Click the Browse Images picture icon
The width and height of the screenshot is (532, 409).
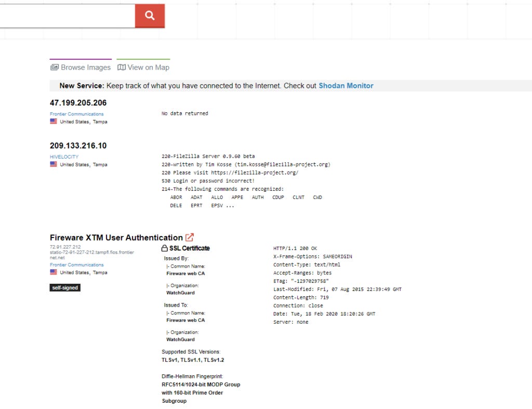pyautogui.click(x=54, y=67)
